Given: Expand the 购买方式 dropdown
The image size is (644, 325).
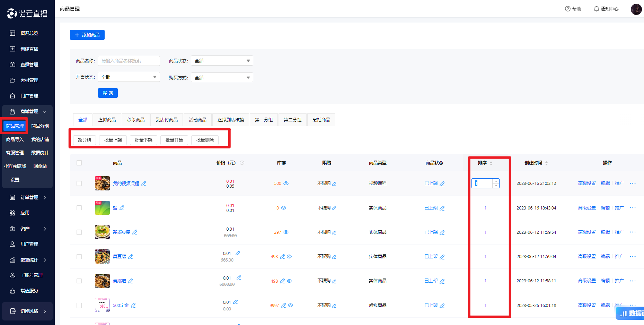Looking at the screenshot, I should [x=222, y=78].
